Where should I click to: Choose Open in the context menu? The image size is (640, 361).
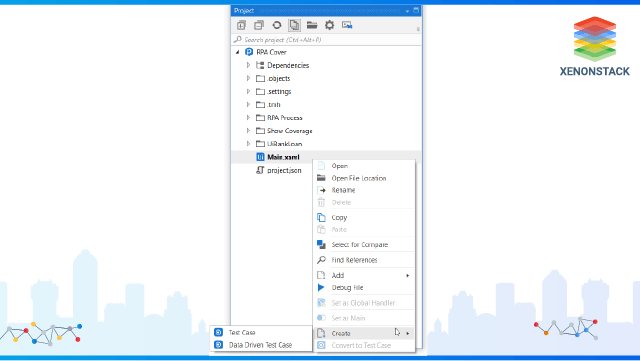[340, 166]
